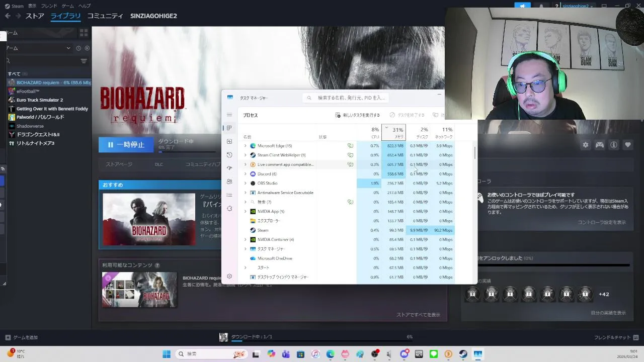This screenshot has height=362, width=644.
Task: Open ヘルプ menu in Steam
Action: tap(85, 6)
